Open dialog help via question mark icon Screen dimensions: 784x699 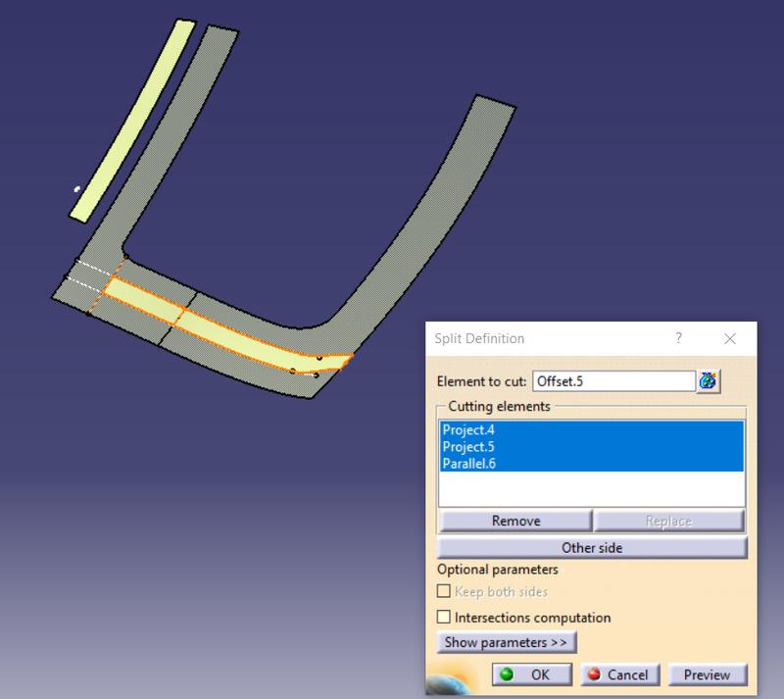[678, 338]
